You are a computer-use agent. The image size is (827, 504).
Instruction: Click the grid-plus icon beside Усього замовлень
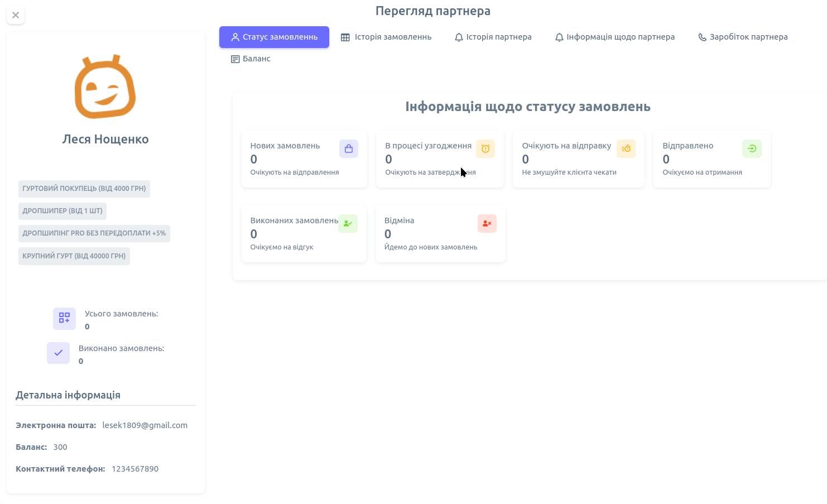[x=64, y=318]
